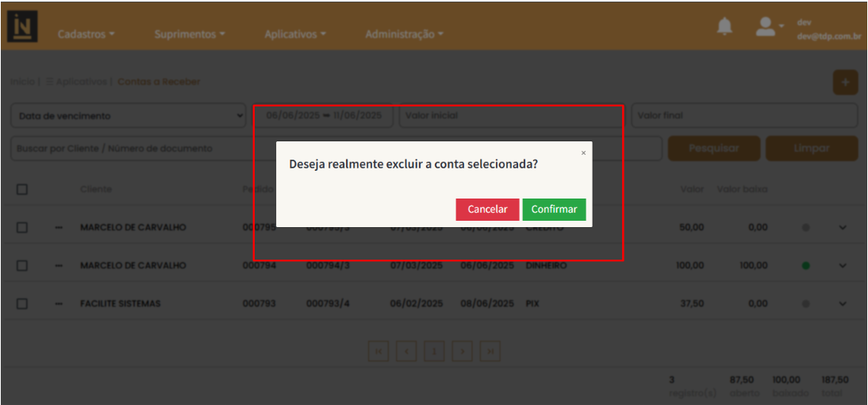Open the Administração menu
Viewport: 868px width, 405px height.
click(x=405, y=34)
